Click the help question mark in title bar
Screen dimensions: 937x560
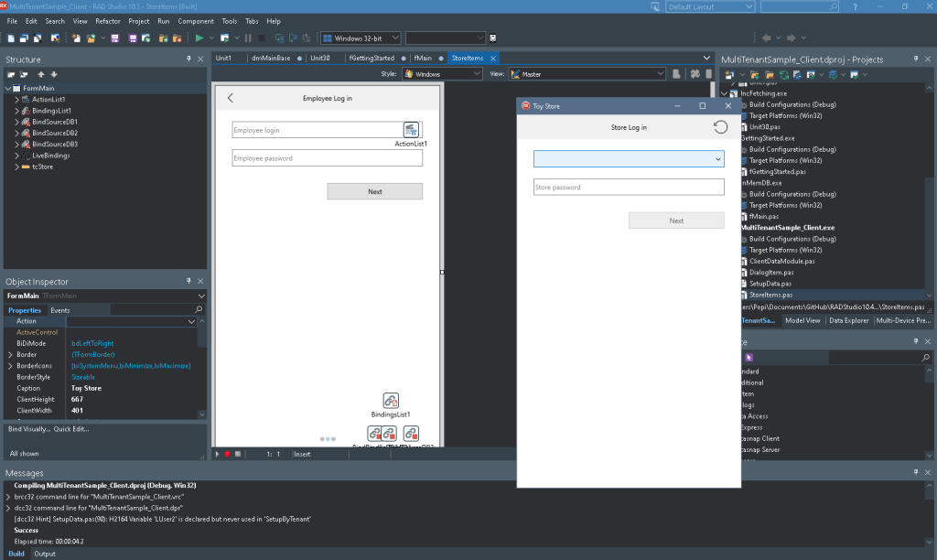pyautogui.click(x=856, y=7)
